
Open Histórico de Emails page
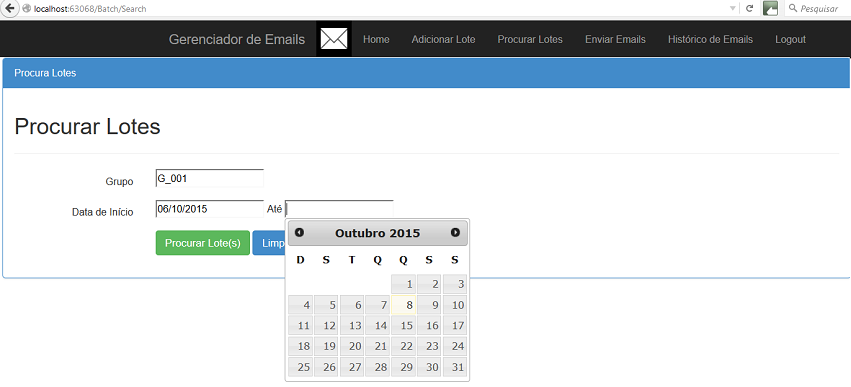pos(710,39)
